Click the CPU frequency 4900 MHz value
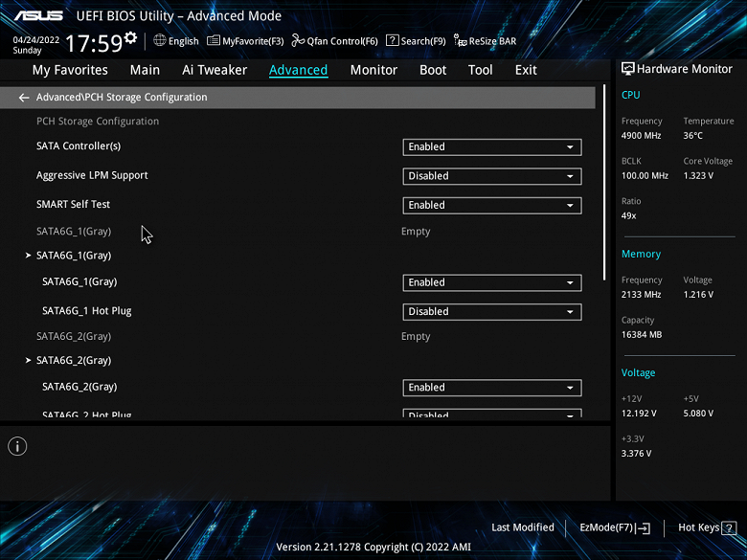Image resolution: width=747 pixels, height=560 pixels. [x=642, y=136]
